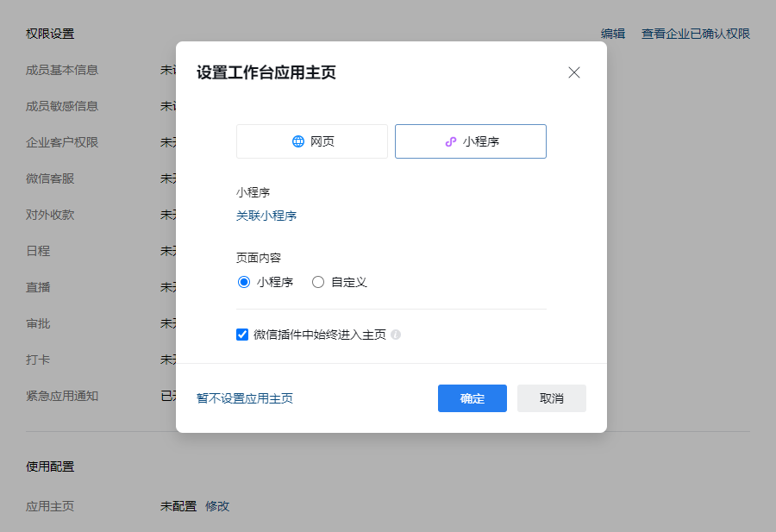776x532 pixels.
Task: Confirm settings with 确定 button
Action: (472, 398)
